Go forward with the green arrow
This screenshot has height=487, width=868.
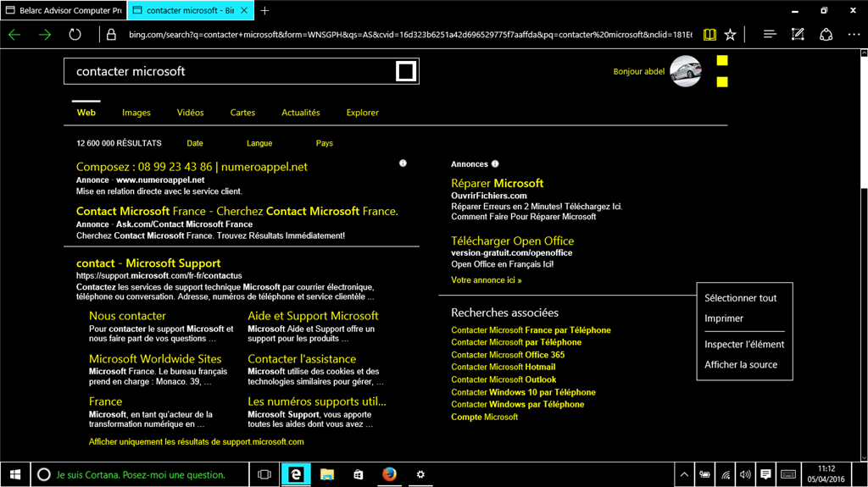tap(45, 35)
